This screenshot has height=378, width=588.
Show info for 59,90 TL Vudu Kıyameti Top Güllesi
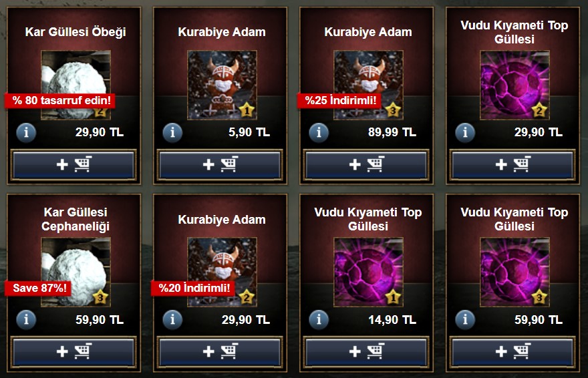click(465, 319)
